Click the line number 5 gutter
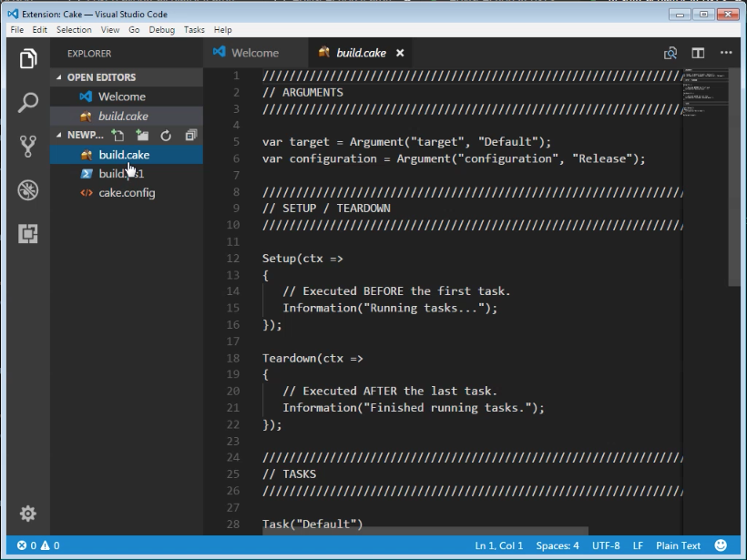 (236, 142)
